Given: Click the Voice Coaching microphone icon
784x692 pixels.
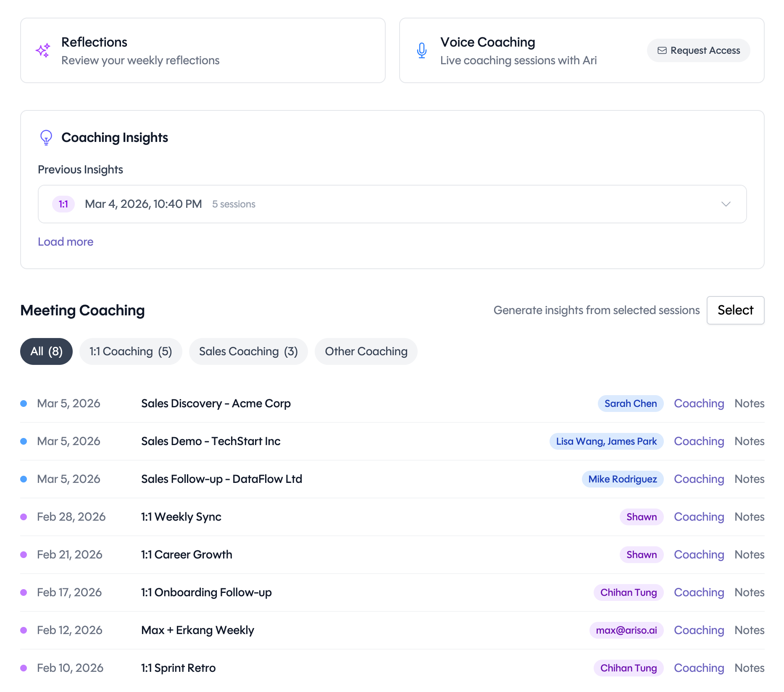Looking at the screenshot, I should (x=421, y=50).
